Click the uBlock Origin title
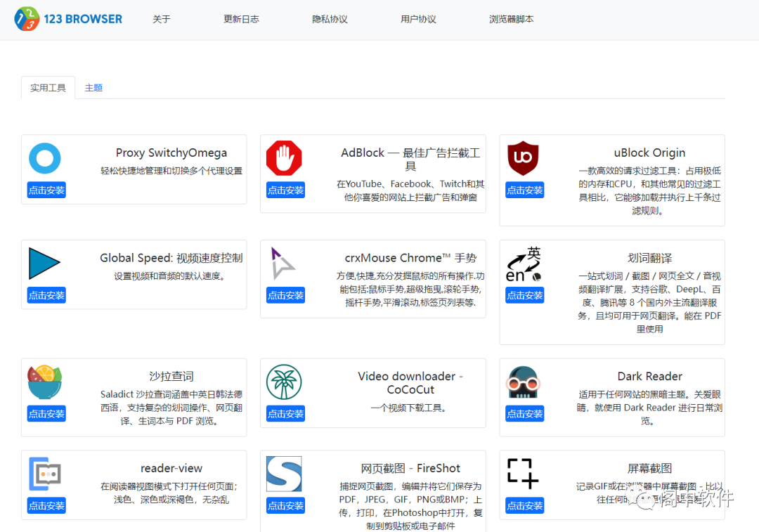The image size is (759, 532). pyautogui.click(x=649, y=153)
